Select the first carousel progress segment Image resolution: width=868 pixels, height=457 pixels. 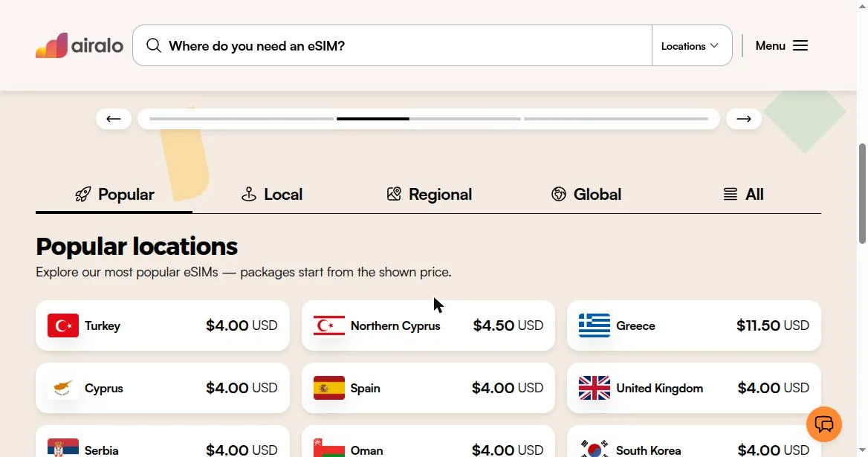[x=242, y=119]
